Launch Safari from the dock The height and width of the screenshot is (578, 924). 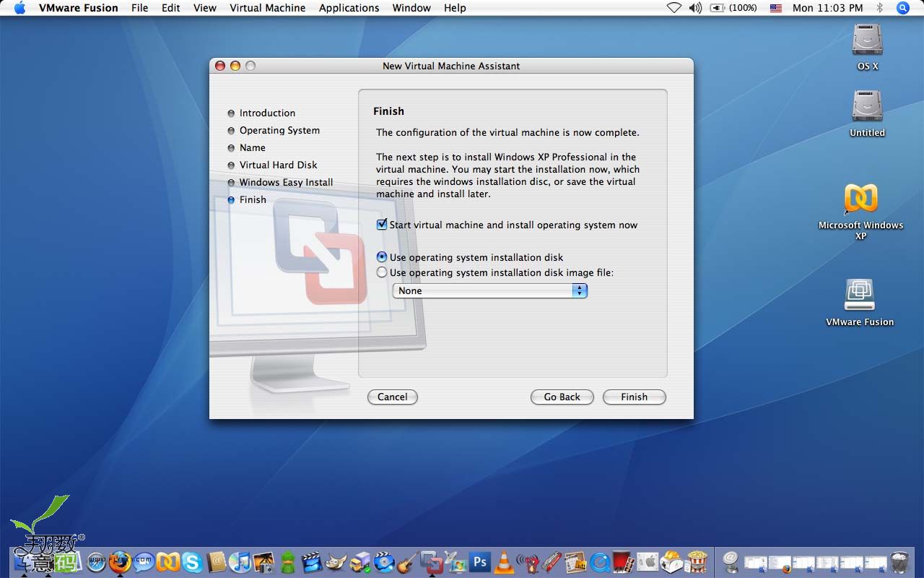click(96, 561)
